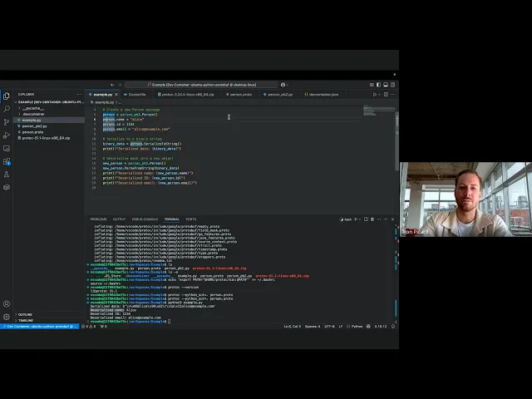Change indentation via Spaces: 4
The width and height of the screenshot is (532, 399).
[313, 327]
